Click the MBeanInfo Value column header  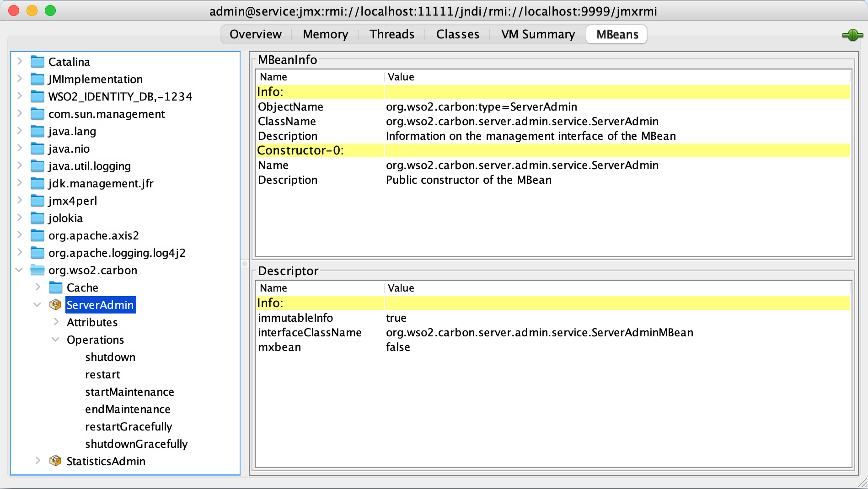(x=617, y=77)
